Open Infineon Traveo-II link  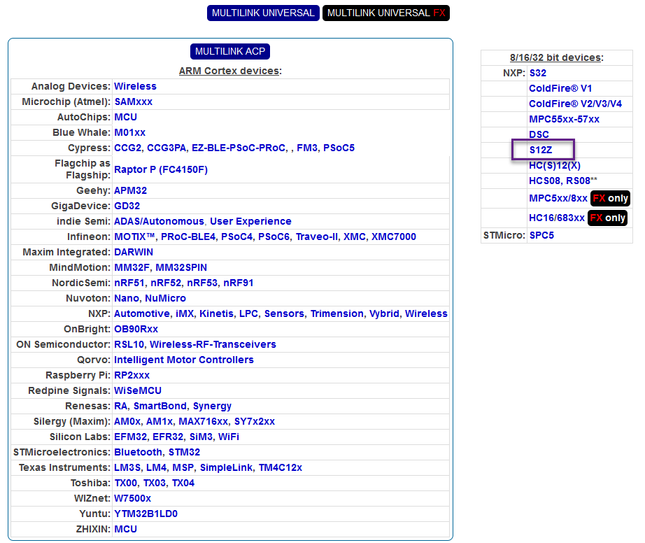pos(316,237)
